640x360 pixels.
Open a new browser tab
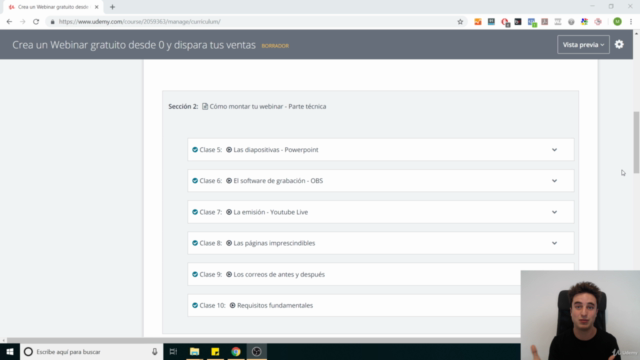tap(112, 7)
